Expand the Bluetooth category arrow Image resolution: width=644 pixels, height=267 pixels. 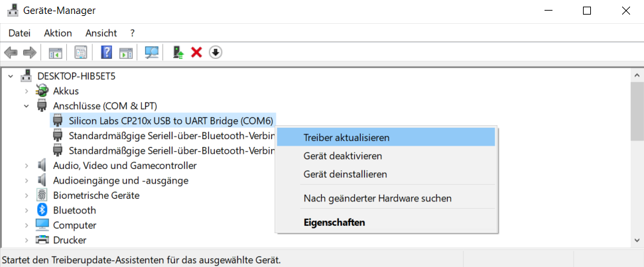(26, 210)
